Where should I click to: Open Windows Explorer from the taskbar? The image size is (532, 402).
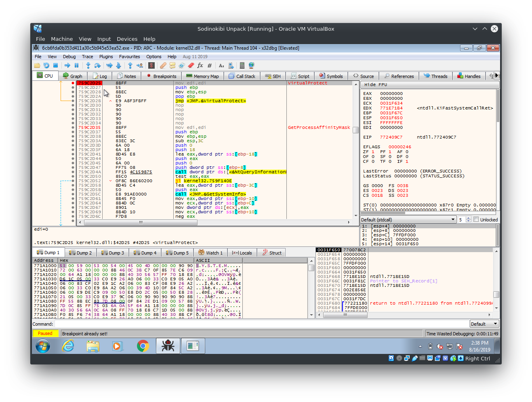[93, 346]
